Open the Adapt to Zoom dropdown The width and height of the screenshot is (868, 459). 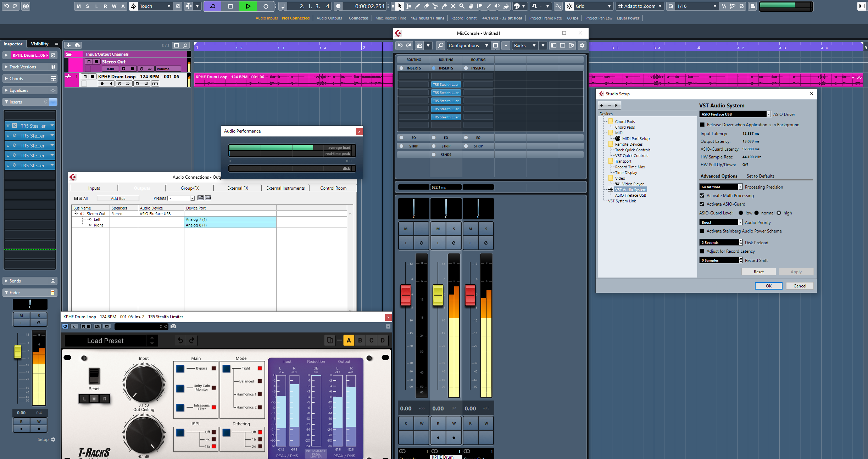click(639, 6)
